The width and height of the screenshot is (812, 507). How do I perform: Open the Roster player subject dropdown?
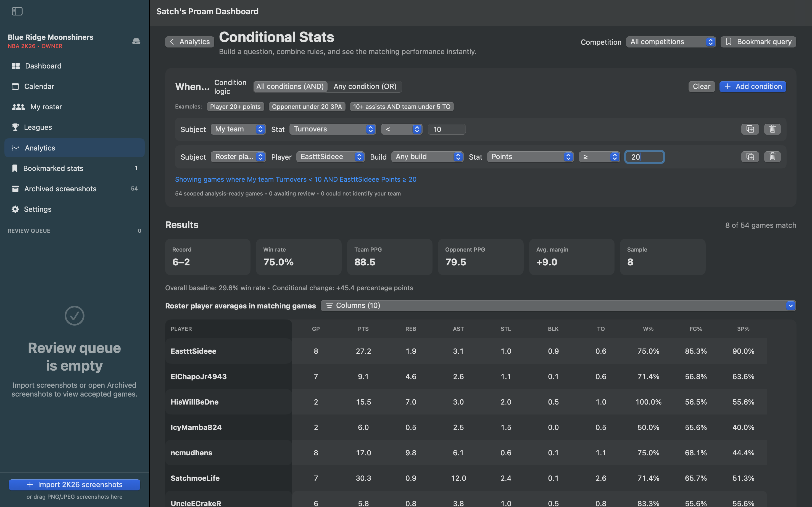point(238,157)
